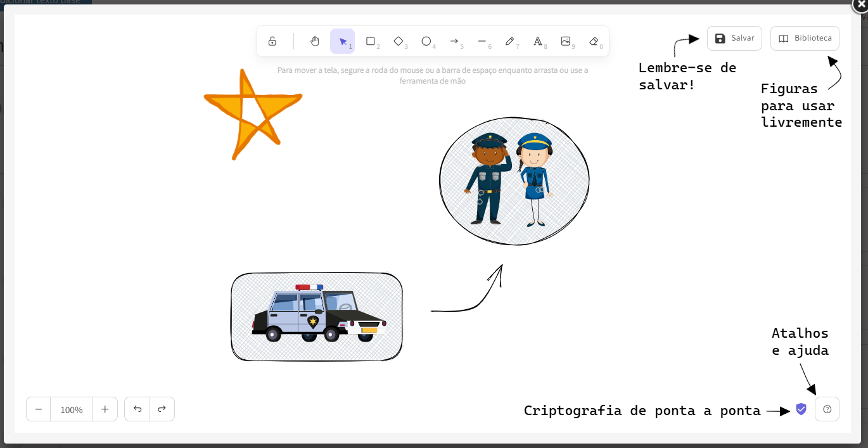
Task: Select the "Figuras para usar livremente" text
Action: 801,105
